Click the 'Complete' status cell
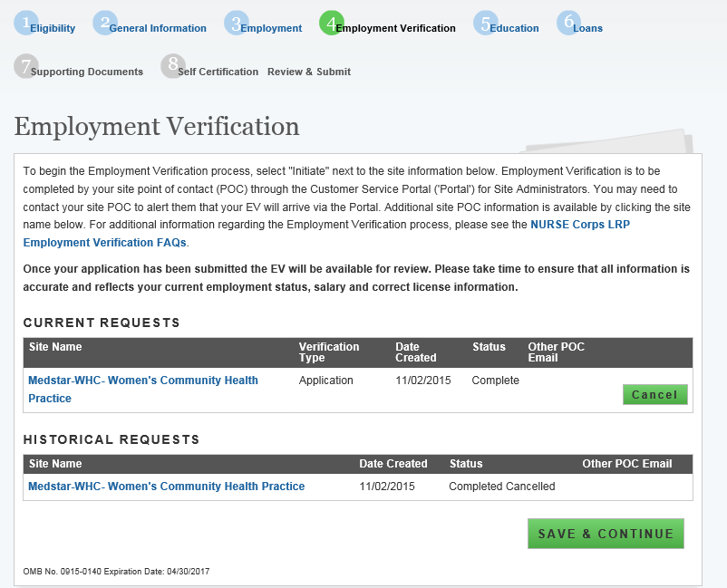 point(495,381)
